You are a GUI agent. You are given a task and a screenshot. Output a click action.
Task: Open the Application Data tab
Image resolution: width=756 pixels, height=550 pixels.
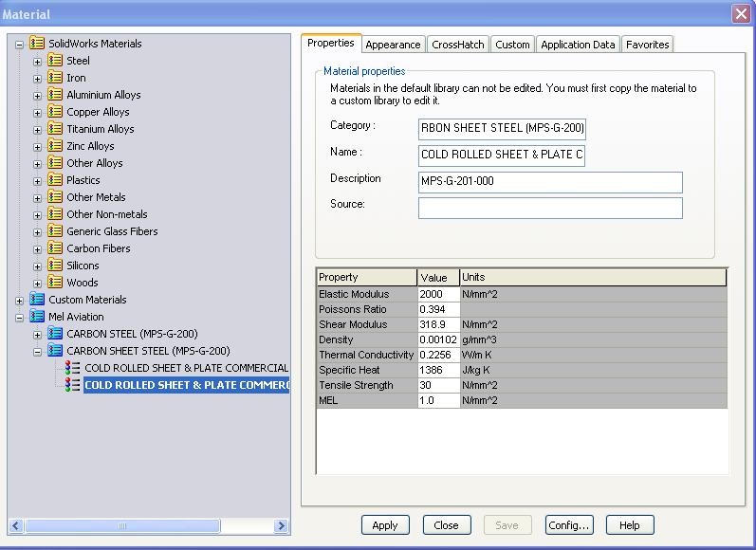(x=578, y=45)
